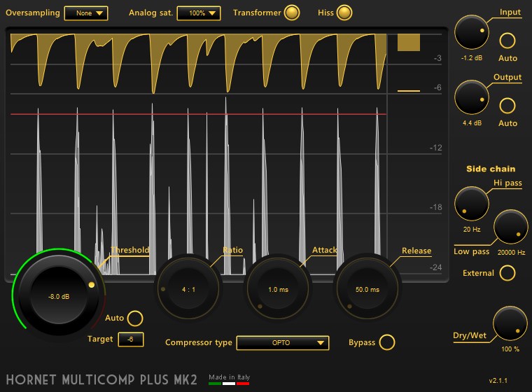Click the Attack knob
The width and height of the screenshot is (532, 392).
(279, 288)
